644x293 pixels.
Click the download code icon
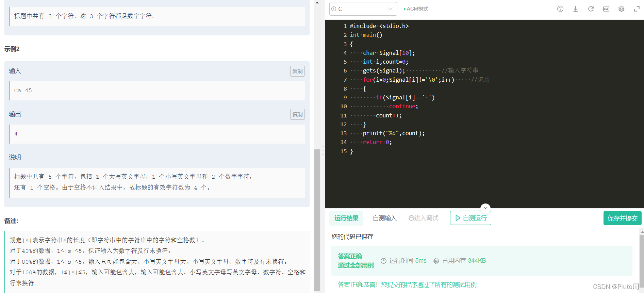click(x=575, y=9)
